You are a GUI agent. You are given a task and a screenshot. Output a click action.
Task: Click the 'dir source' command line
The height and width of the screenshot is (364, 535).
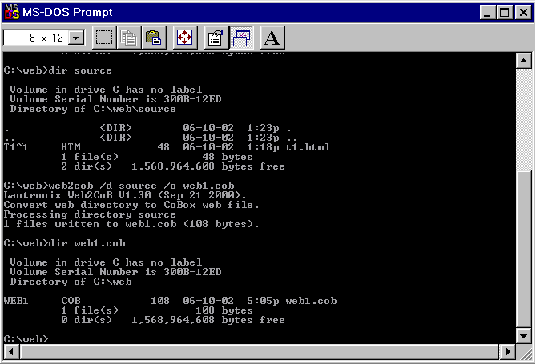click(58, 71)
